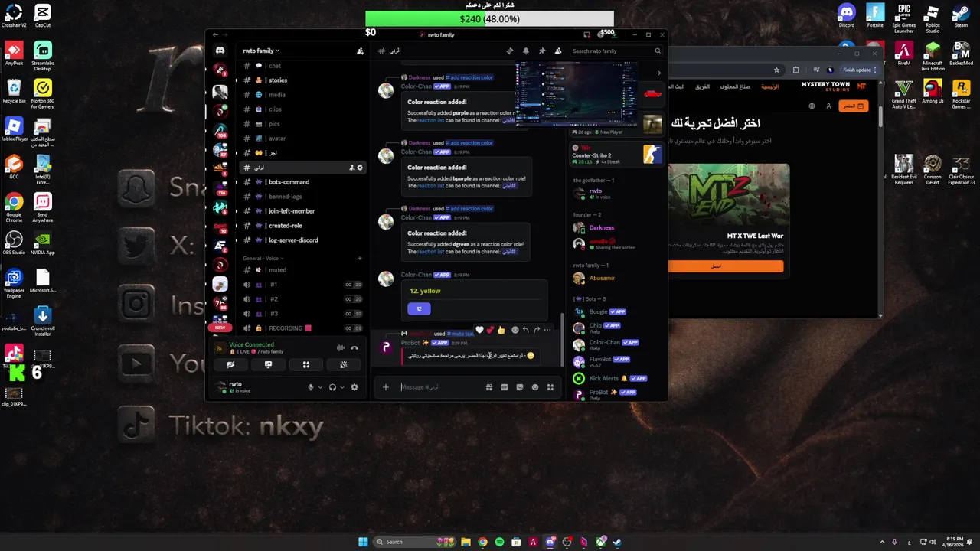980x551 pixels.
Task: Open the created-role channel
Action: click(302, 226)
